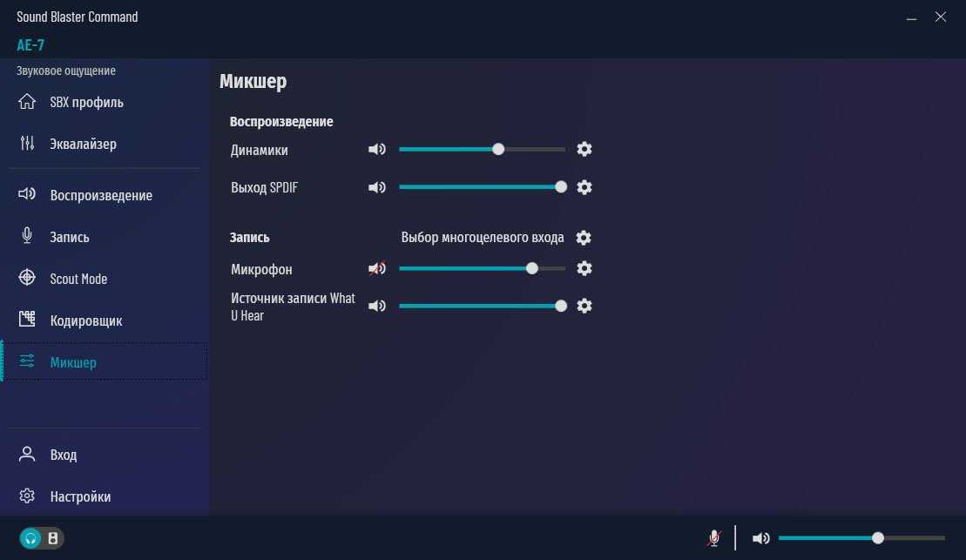
Task: Open settings gear for Выход SPDIF
Action: point(584,187)
